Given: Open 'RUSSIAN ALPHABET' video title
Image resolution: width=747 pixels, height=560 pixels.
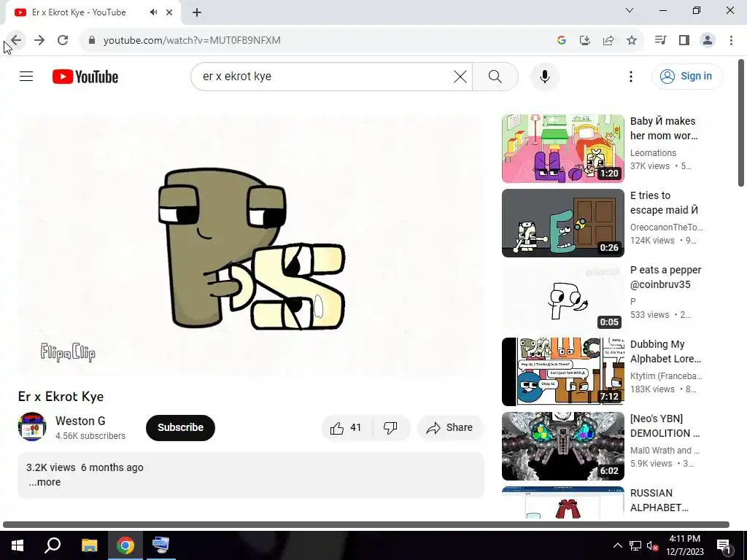Looking at the screenshot, I should (659, 500).
